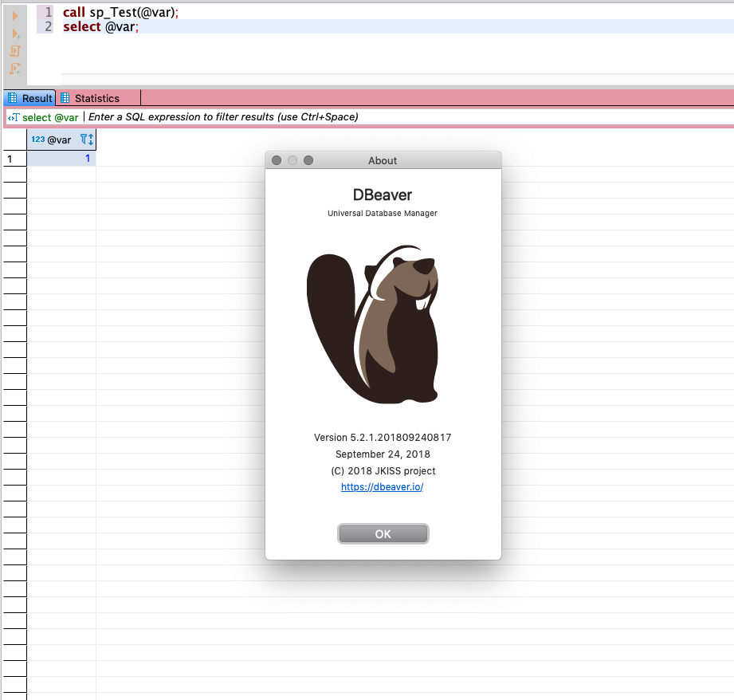Execute script in a new tab
734x700 pixels.
tap(14, 68)
